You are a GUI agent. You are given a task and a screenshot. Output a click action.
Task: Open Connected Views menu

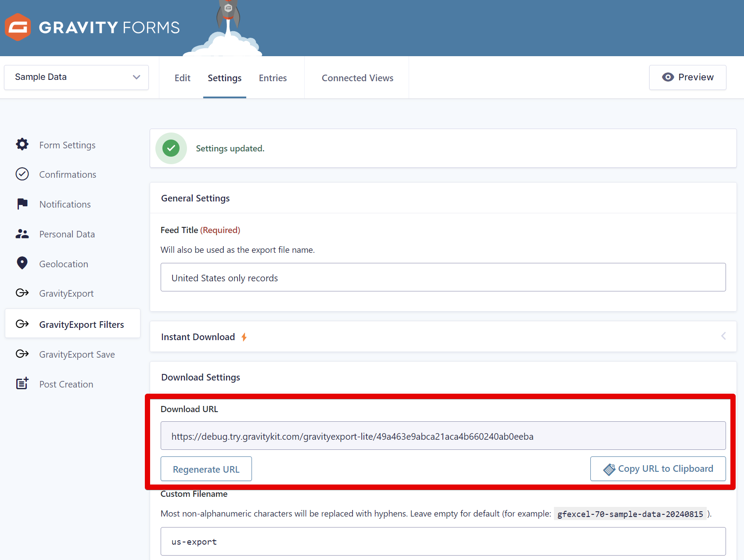click(x=357, y=78)
